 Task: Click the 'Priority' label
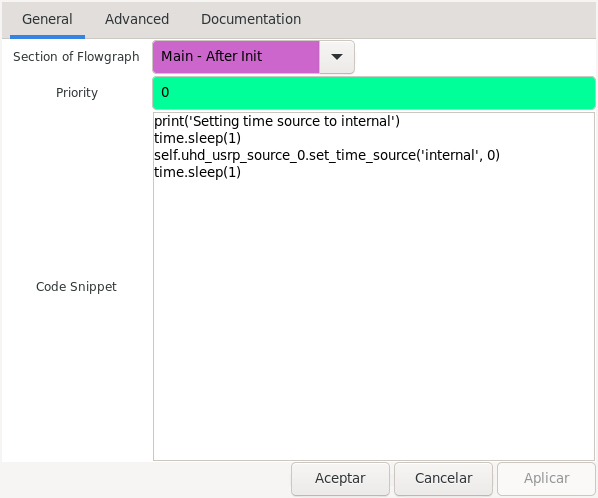pos(77,93)
